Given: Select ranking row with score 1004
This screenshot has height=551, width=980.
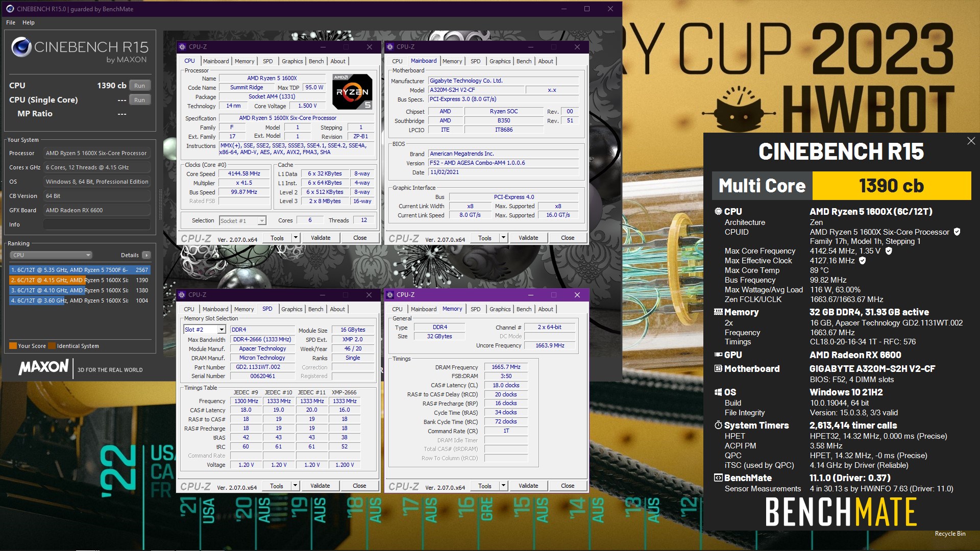Looking at the screenshot, I should 80,300.
